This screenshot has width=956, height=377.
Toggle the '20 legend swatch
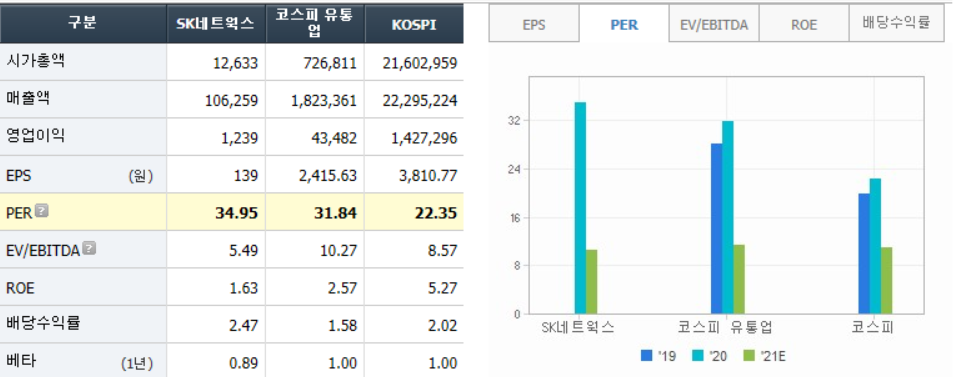697,356
